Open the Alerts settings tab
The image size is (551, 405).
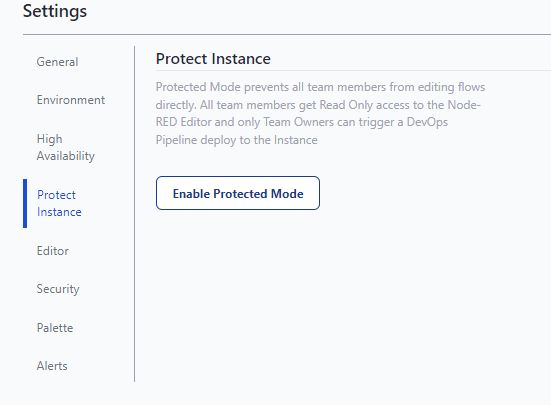click(x=52, y=366)
